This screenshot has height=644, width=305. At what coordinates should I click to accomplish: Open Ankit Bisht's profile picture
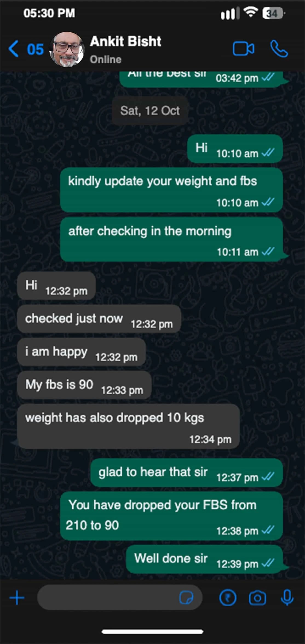pos(67,49)
